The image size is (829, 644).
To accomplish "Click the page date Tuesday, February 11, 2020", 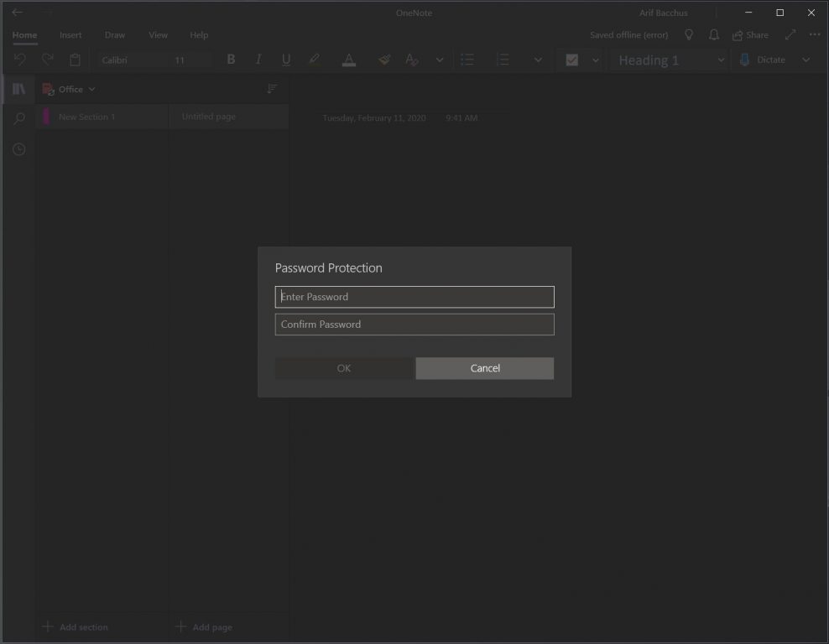I will pos(373,117).
